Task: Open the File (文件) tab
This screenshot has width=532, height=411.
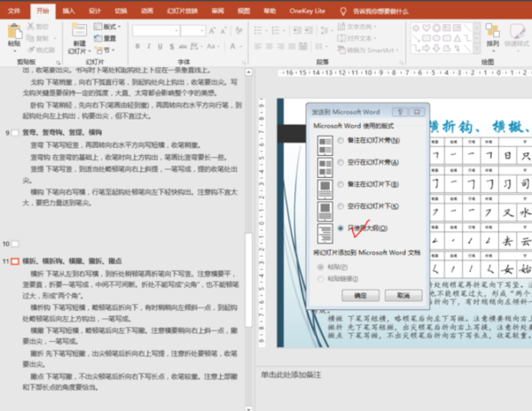Action: [14, 12]
